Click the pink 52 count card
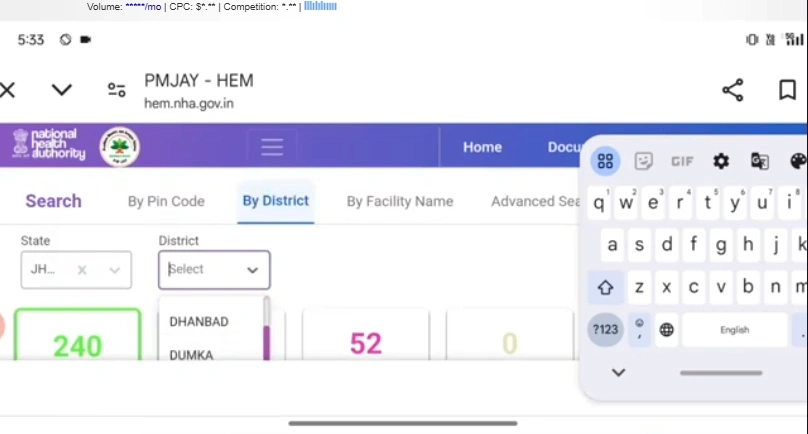808x434 pixels. click(366, 335)
